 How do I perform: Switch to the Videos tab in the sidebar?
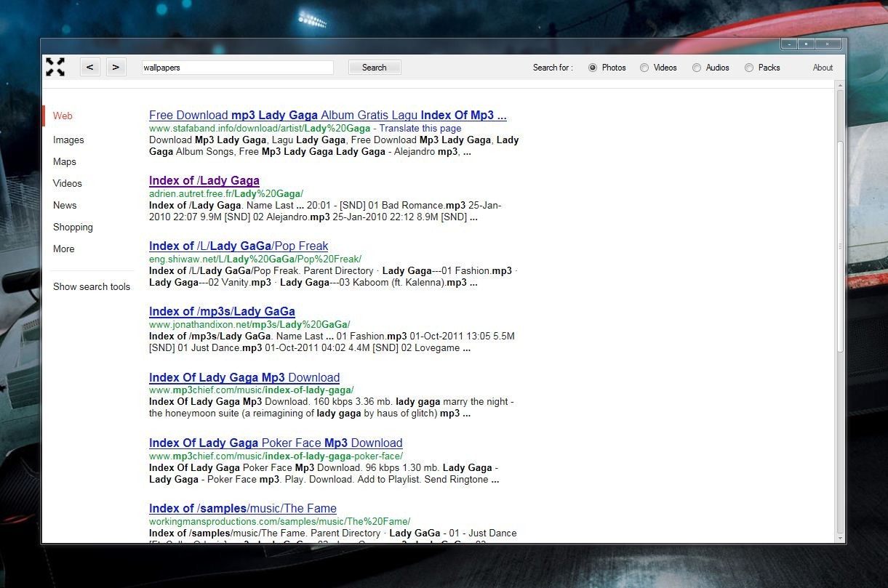(x=68, y=183)
